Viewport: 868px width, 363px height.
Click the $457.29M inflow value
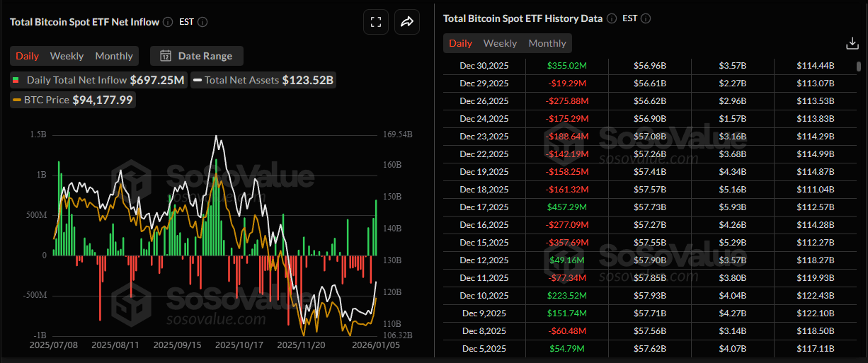567,207
